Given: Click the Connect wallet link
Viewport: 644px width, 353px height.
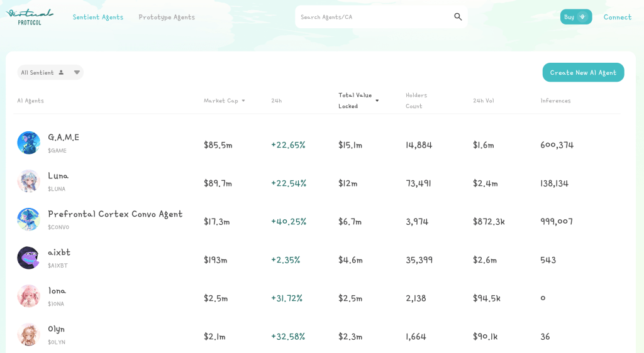Looking at the screenshot, I should point(618,17).
